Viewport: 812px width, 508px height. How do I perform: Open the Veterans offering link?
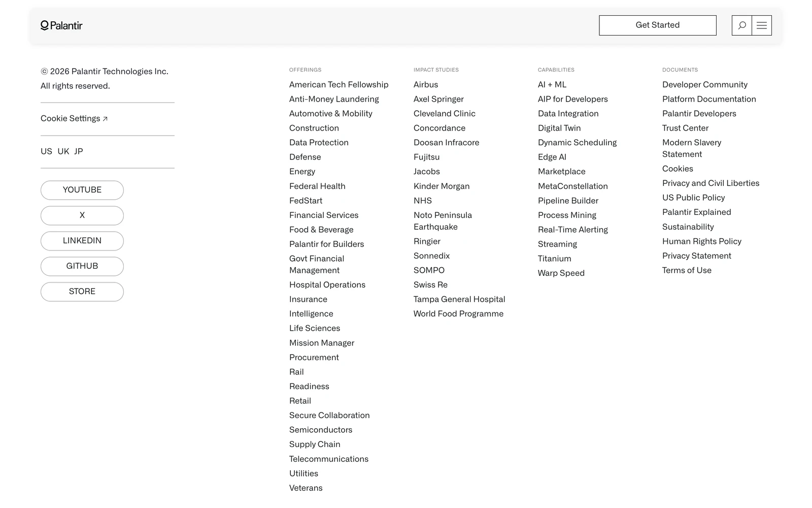coord(306,488)
